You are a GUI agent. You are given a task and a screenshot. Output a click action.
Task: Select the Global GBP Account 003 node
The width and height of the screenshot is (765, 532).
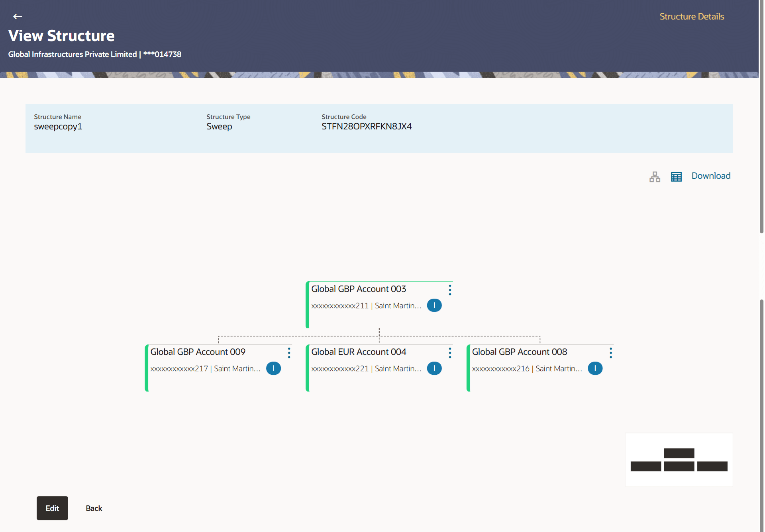(x=359, y=289)
